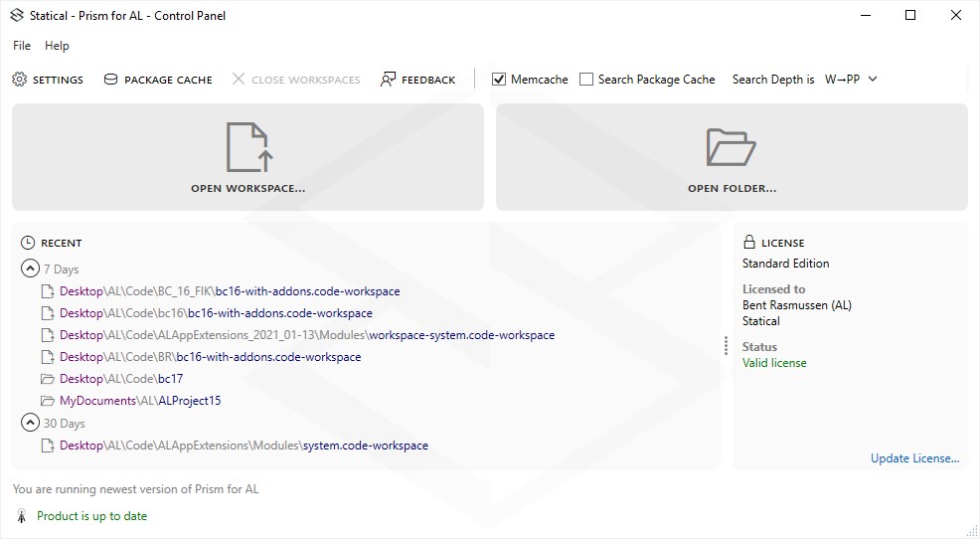This screenshot has height=539, width=980.
Task: Click the Open Folder icon
Action: 732,147
